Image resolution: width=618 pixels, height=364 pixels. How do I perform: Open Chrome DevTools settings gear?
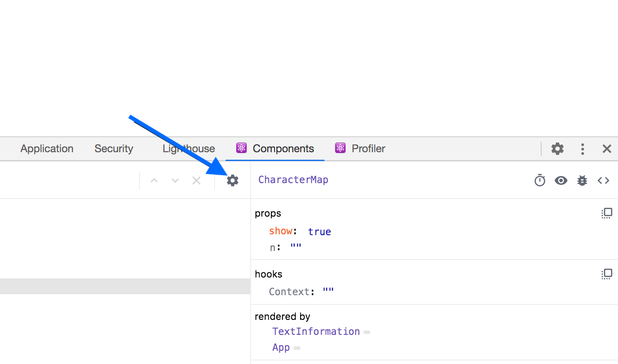(x=558, y=149)
